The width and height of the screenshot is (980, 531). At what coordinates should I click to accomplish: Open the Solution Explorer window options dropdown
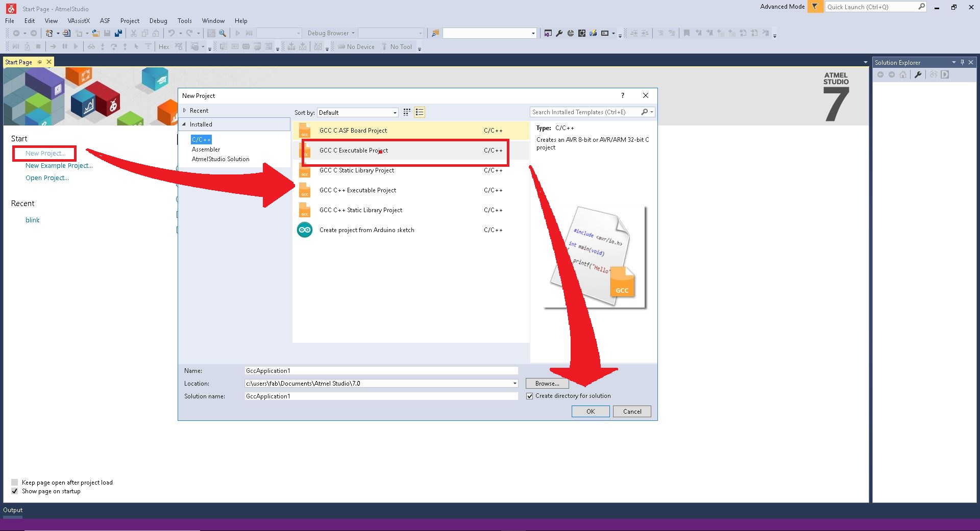[x=953, y=62]
